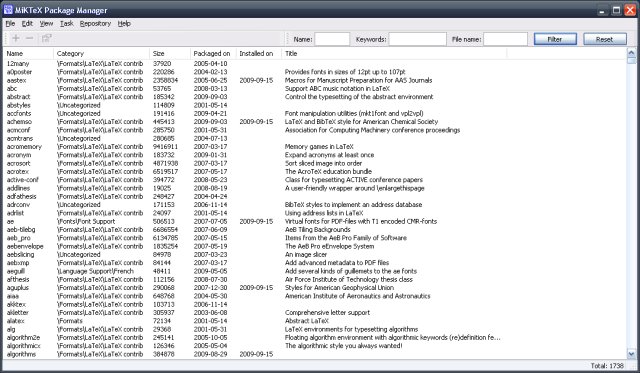The width and height of the screenshot is (640, 373).
Task: Select the algorithms package row
Action: [x=315, y=354]
